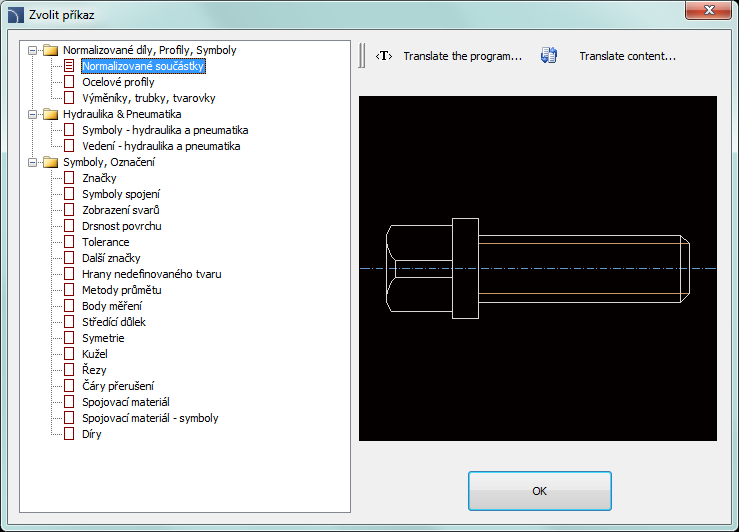Close the Zvolit příkaz dialog
The height and width of the screenshot is (532, 739).
point(708,10)
